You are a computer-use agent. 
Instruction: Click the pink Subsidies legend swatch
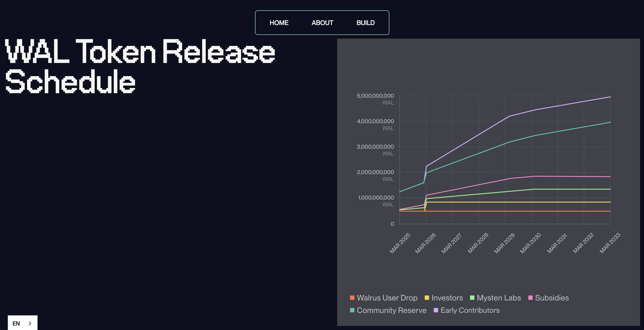tap(530, 297)
